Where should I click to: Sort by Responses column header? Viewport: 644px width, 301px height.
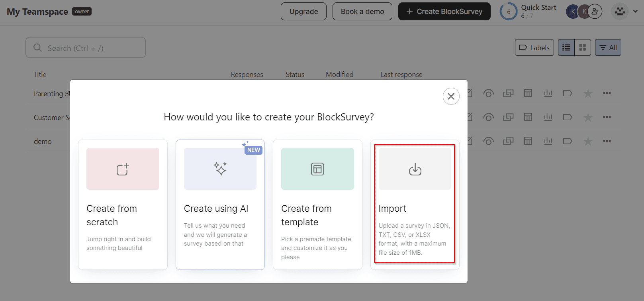247,75
